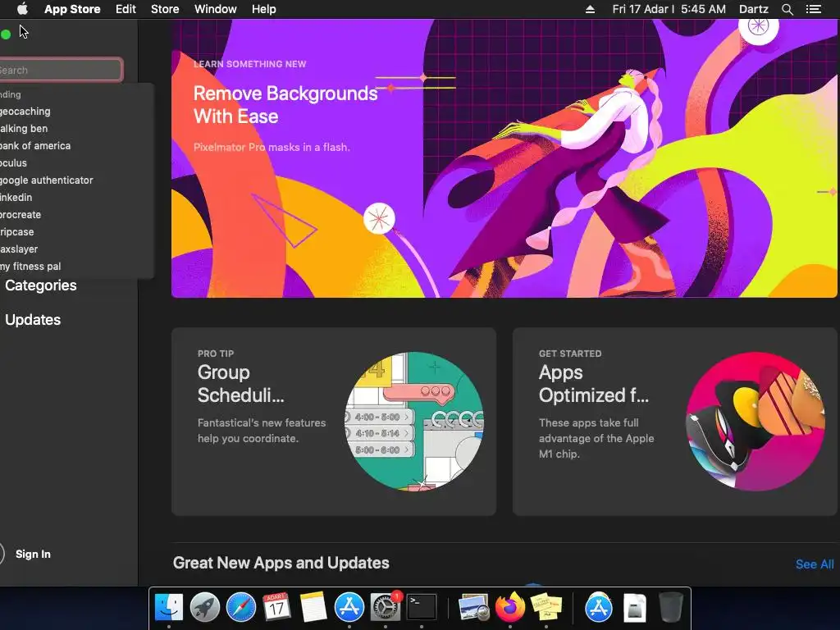
Task: Launch Firefox from the Dock
Action: pos(510,608)
